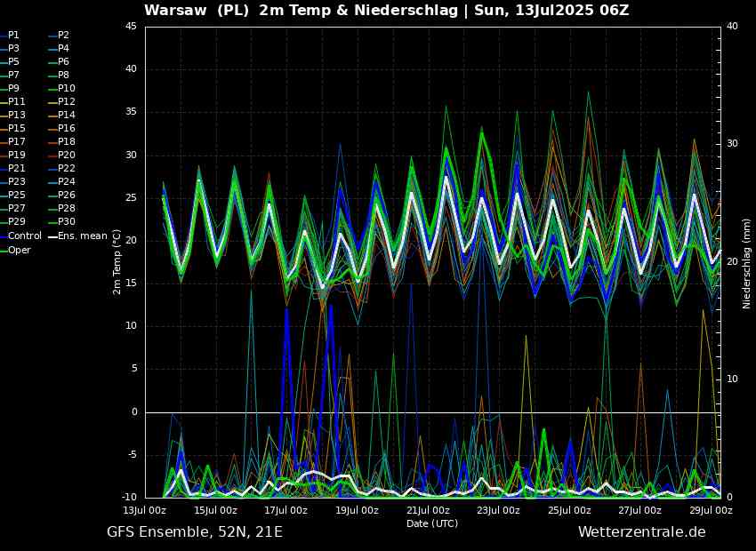
Task: Select the 'P23' legend label
Action: pos(16,181)
